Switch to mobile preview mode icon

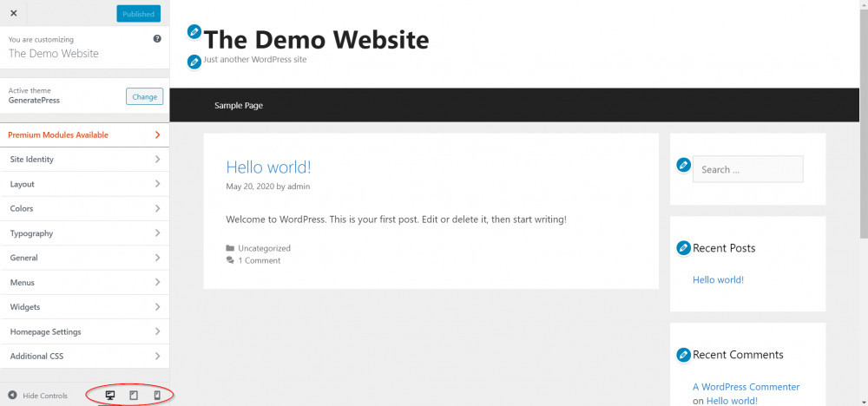point(156,395)
